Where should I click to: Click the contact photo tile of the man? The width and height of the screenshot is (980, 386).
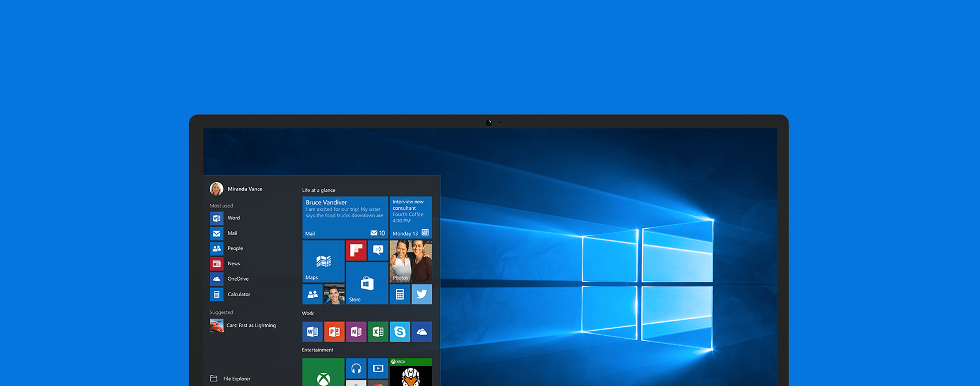coord(334,294)
